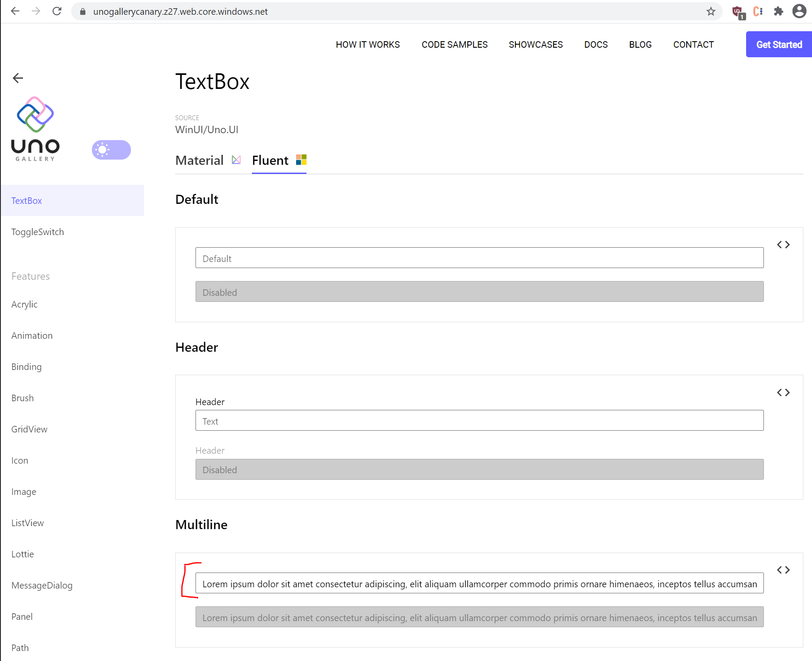The width and height of the screenshot is (812, 661).
Task: Click the Get Started button
Action: point(779,44)
